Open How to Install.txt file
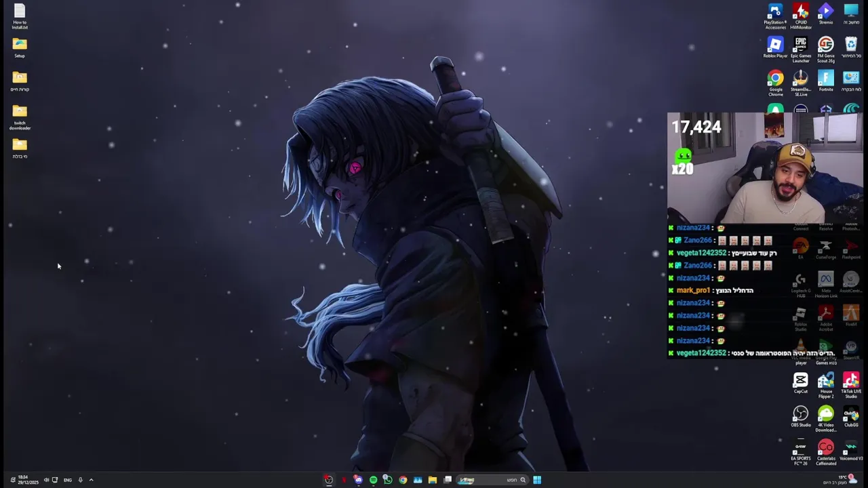 20,16
